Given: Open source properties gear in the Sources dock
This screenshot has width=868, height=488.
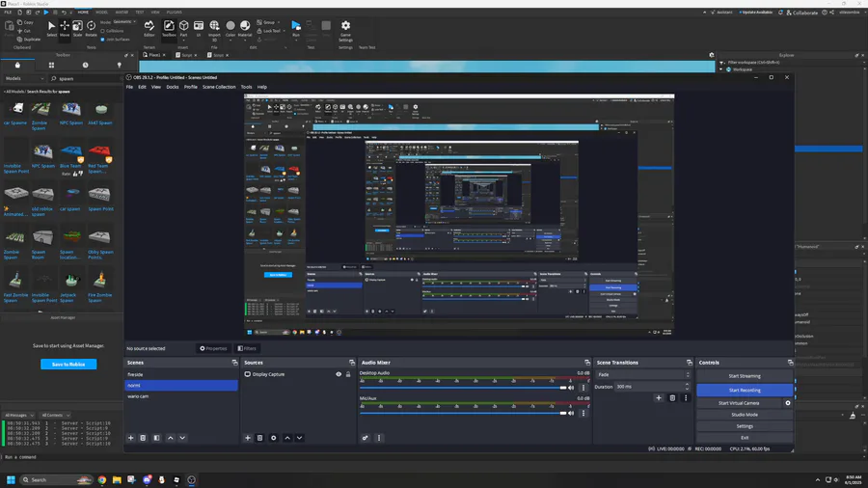Looking at the screenshot, I should (x=274, y=438).
